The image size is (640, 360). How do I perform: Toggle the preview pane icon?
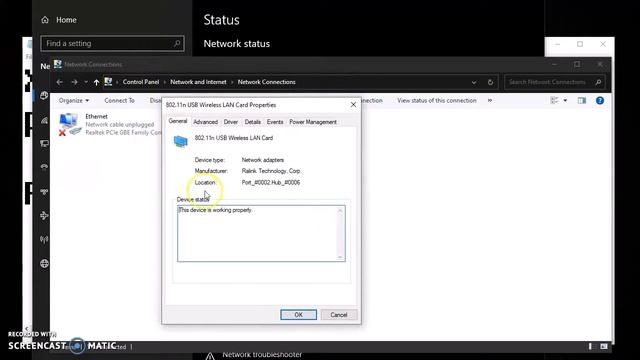(x=582, y=100)
